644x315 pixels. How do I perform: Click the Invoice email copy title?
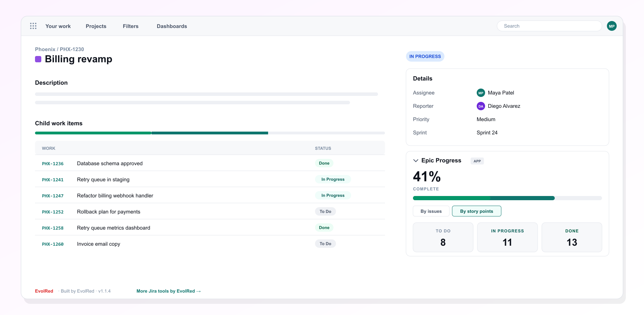(98, 244)
